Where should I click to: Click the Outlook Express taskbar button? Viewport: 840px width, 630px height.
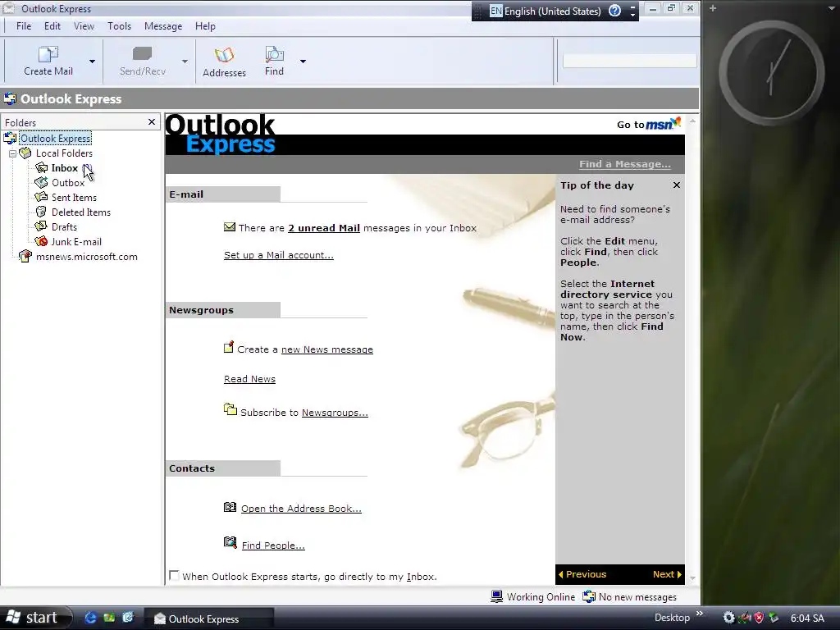(x=209, y=619)
